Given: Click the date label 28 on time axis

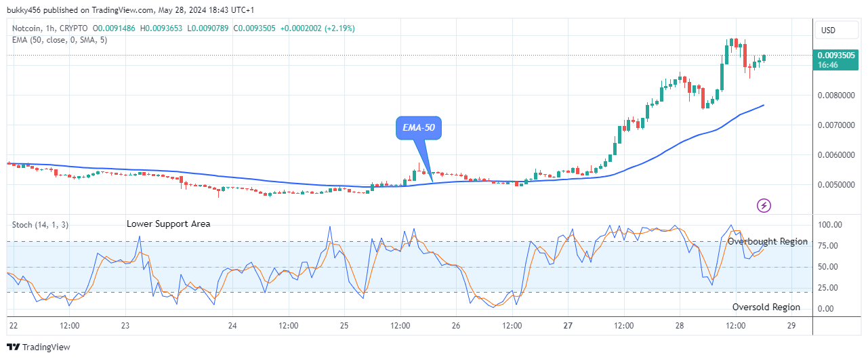Looking at the screenshot, I should pos(680,326).
